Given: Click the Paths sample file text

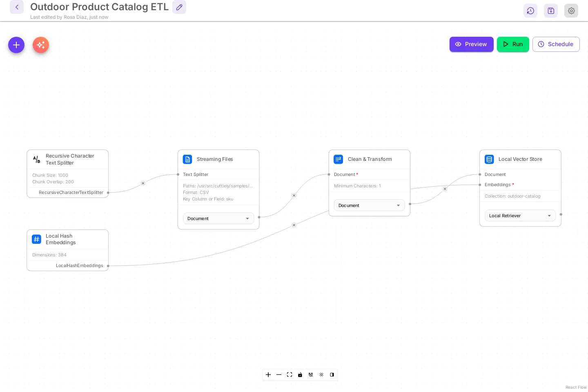Looking at the screenshot, I should (x=218, y=186).
